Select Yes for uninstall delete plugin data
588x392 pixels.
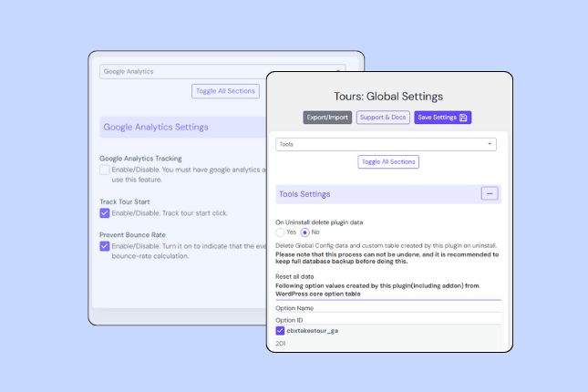(281, 232)
